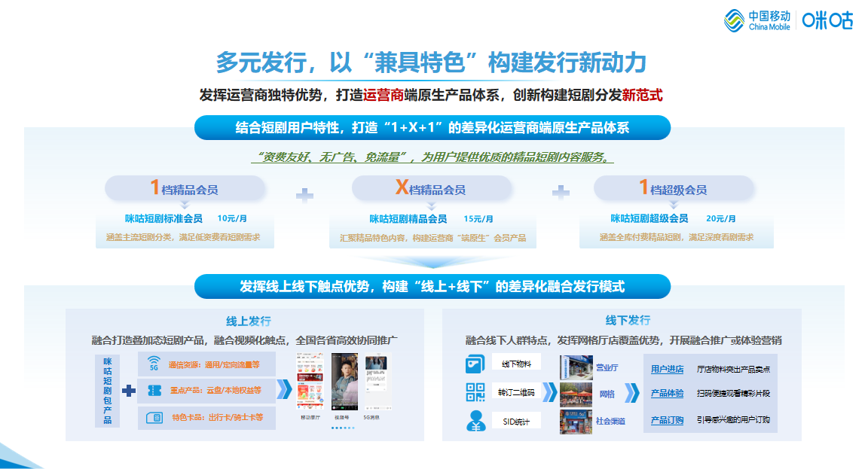The image size is (868, 469).
Task: Select the 1档精品会员 pill
Action: (x=185, y=188)
